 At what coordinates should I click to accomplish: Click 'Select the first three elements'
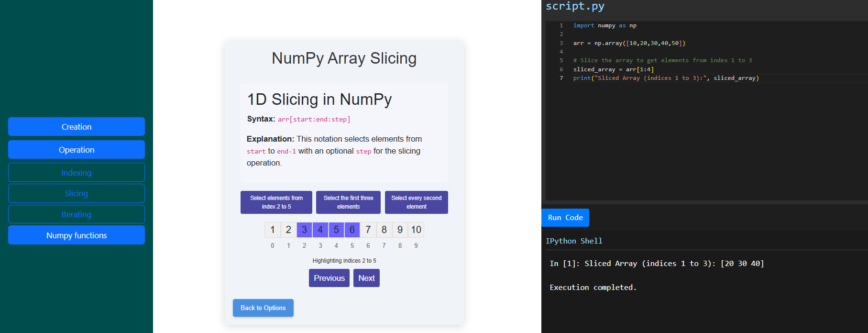tap(348, 202)
